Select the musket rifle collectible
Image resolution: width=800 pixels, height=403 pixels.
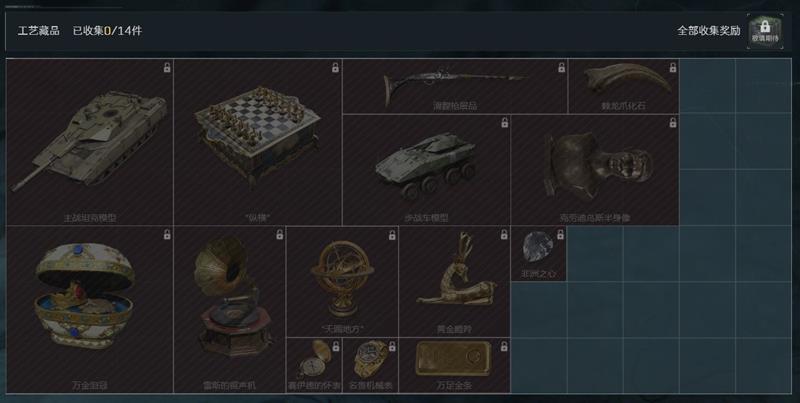(455, 86)
